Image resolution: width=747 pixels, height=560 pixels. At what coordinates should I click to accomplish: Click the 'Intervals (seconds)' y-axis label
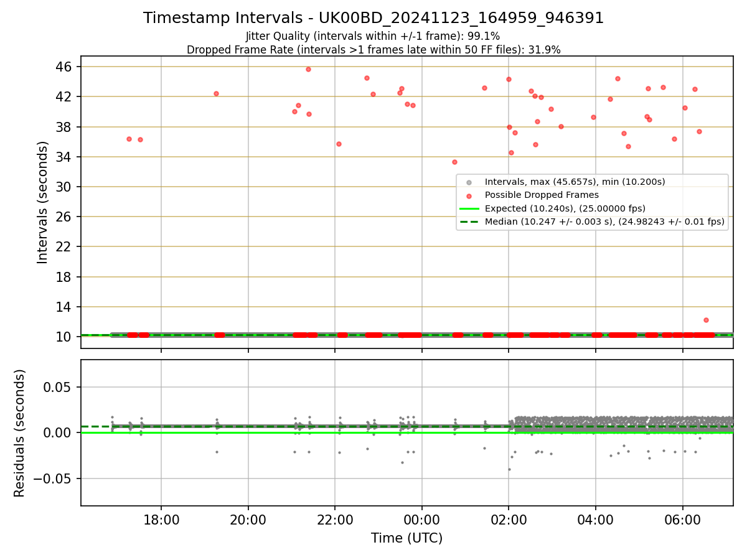coord(42,202)
